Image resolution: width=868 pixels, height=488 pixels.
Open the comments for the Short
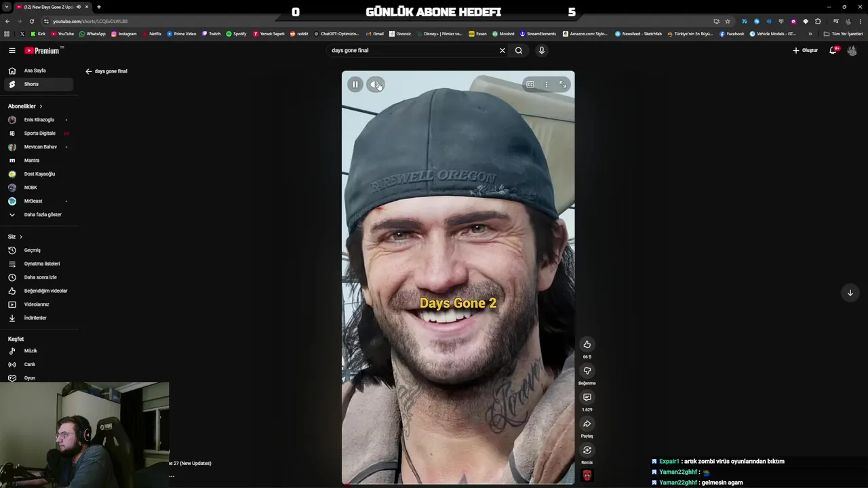587,397
